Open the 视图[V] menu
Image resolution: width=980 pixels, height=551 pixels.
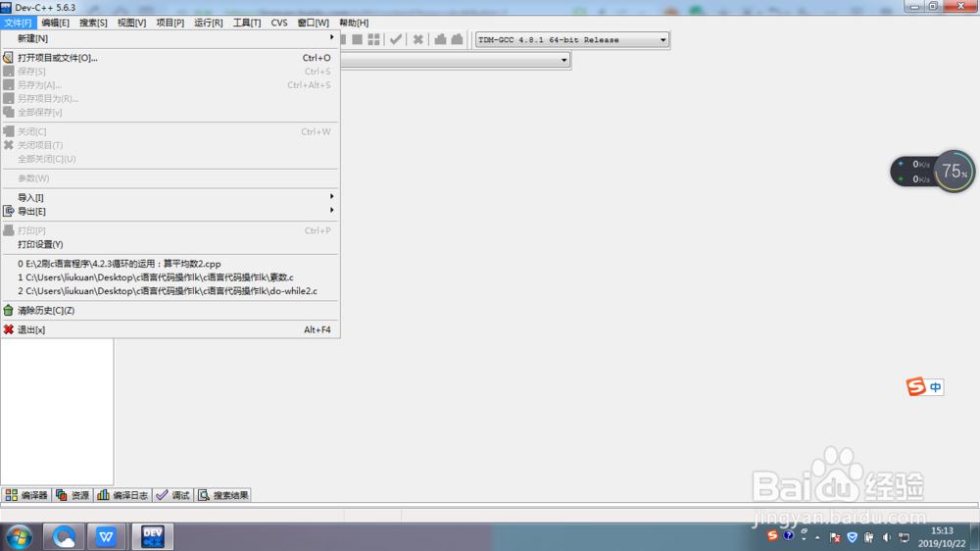click(x=132, y=23)
